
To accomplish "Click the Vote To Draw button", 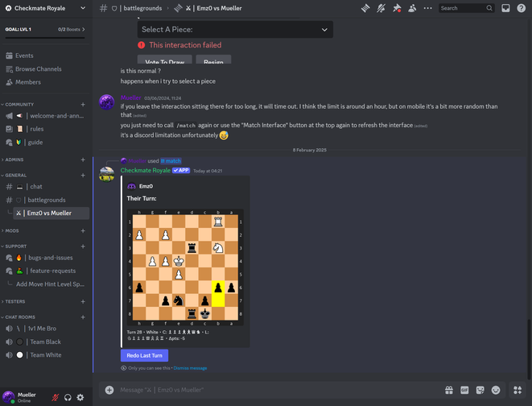I will pos(164,60).
